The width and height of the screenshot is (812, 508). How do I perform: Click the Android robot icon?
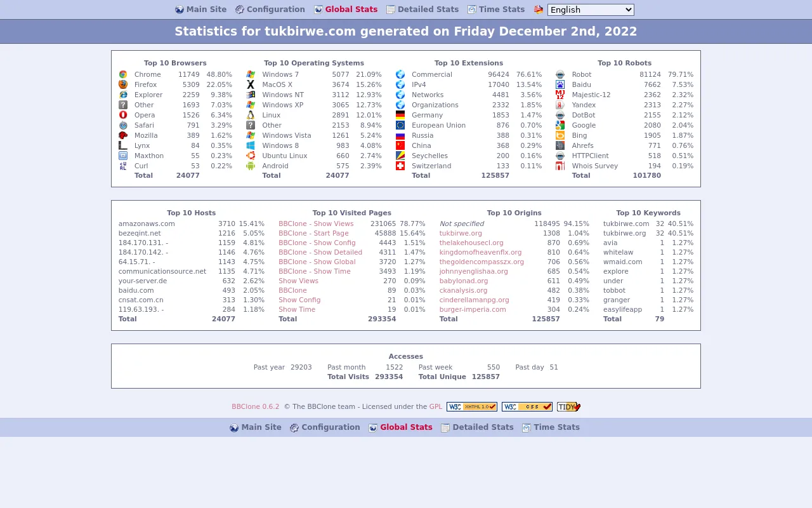[x=251, y=166]
